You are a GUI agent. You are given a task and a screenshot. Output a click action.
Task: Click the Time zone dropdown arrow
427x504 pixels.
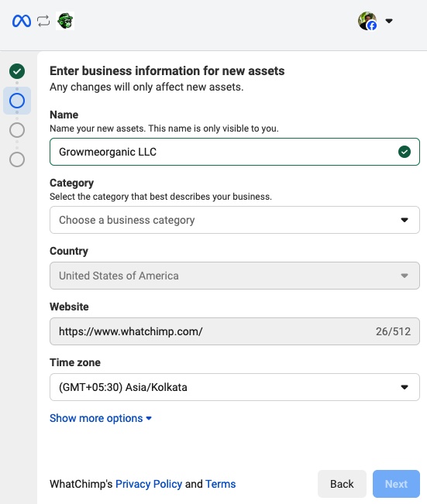coord(405,387)
